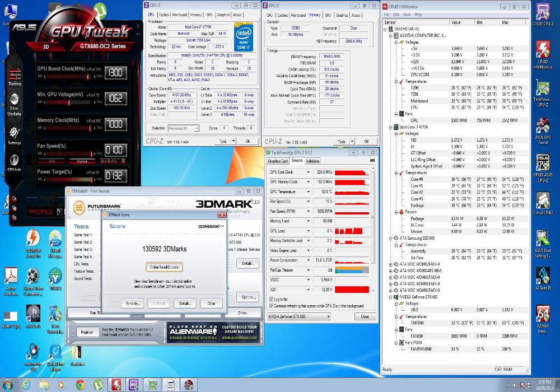560x392 pixels.
Task: Open Windows Explorer from the taskbar
Action: click(x=44, y=385)
